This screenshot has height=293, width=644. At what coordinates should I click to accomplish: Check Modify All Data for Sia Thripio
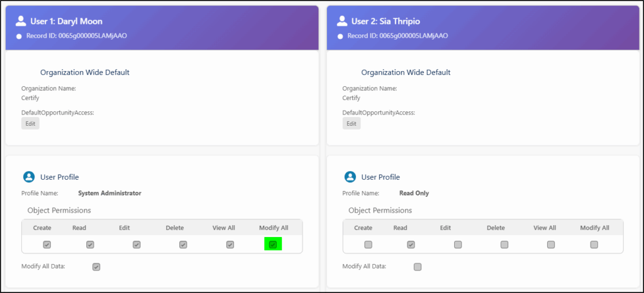point(418,267)
